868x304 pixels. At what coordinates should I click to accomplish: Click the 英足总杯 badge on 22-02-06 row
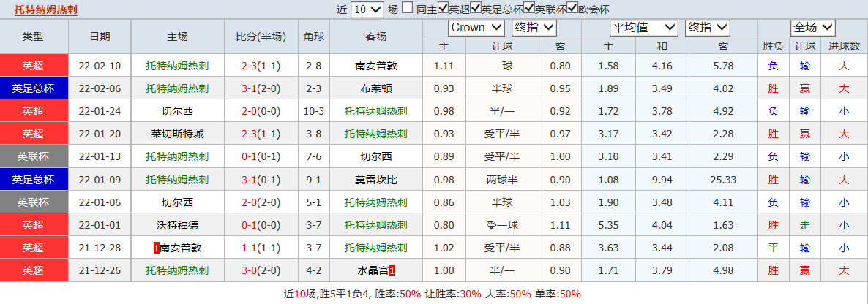click(x=34, y=88)
